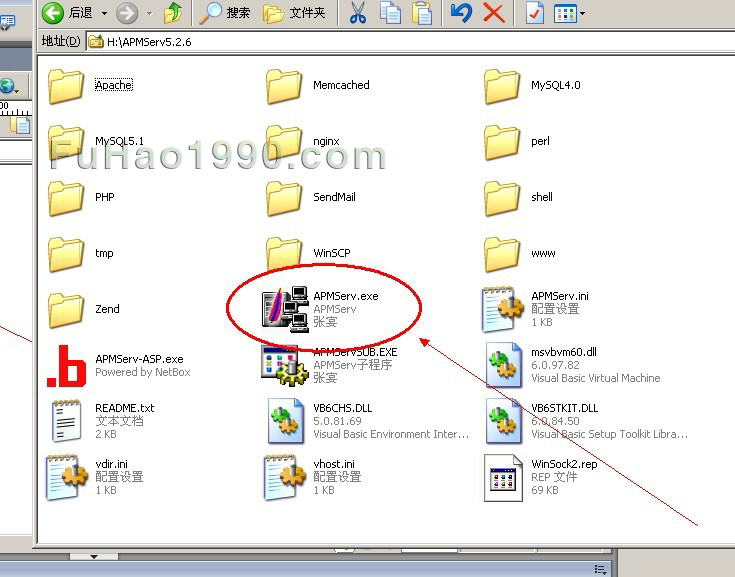Click the globe icon in left window
This screenshot has height=577, width=735.
[x=8, y=86]
